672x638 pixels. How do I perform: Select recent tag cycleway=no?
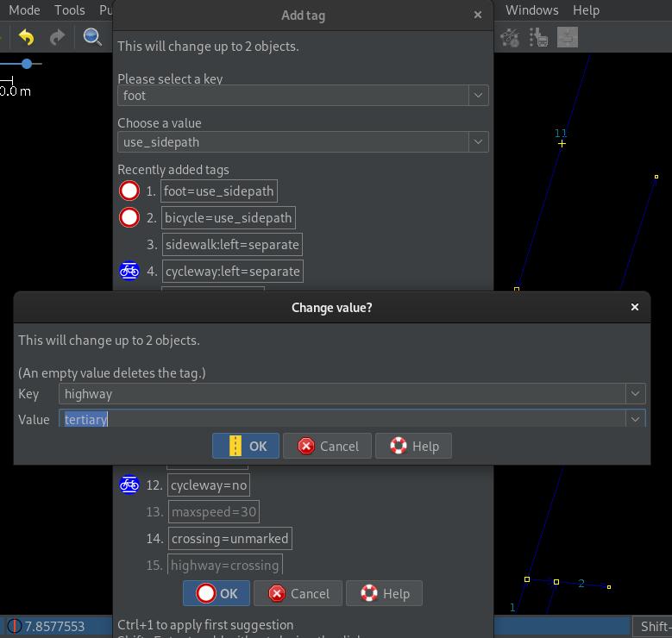[209, 485]
